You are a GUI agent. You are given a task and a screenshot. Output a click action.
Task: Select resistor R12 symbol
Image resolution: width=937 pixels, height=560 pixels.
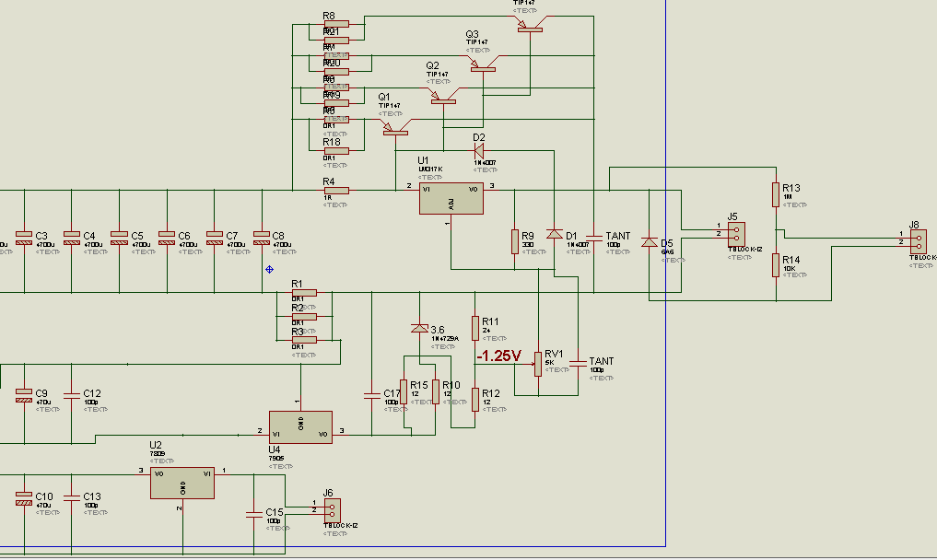coord(475,399)
